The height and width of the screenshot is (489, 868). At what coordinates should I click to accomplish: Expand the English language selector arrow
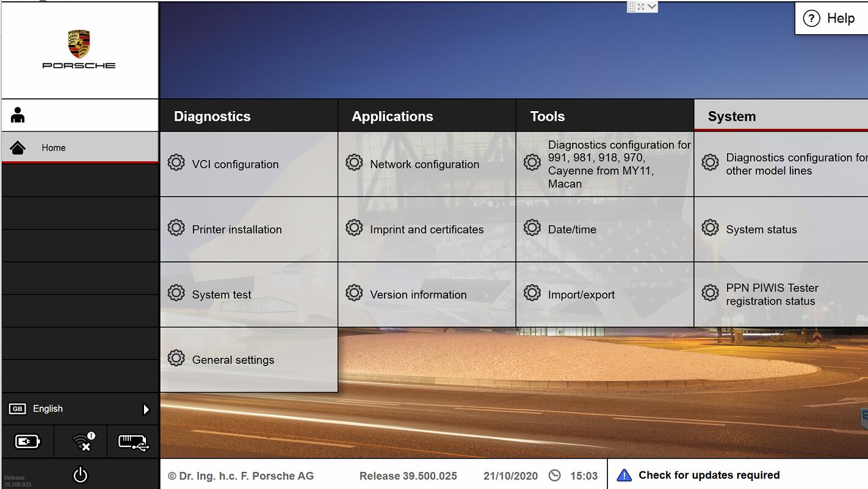pos(146,410)
